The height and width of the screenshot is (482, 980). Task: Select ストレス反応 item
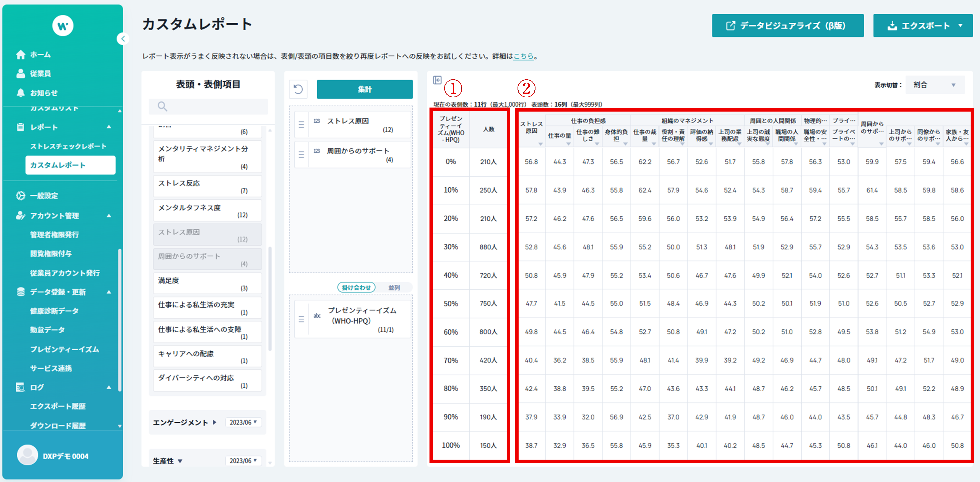click(x=208, y=186)
